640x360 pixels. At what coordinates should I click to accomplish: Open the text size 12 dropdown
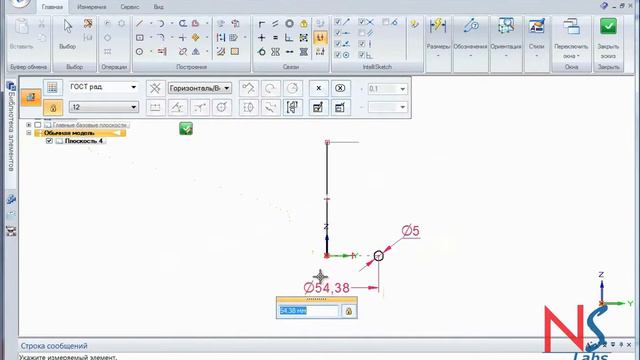pos(133,107)
